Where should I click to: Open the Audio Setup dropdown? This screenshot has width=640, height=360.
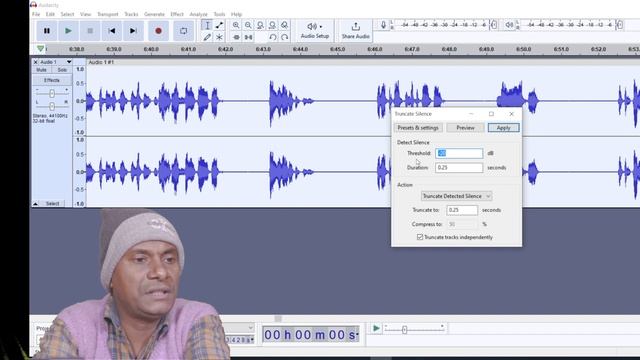pos(315,31)
